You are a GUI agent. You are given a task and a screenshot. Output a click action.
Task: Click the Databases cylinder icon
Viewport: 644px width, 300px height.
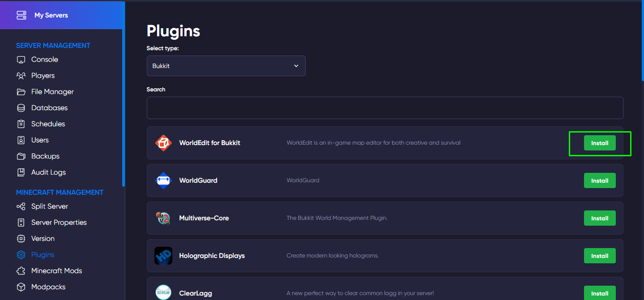21,108
